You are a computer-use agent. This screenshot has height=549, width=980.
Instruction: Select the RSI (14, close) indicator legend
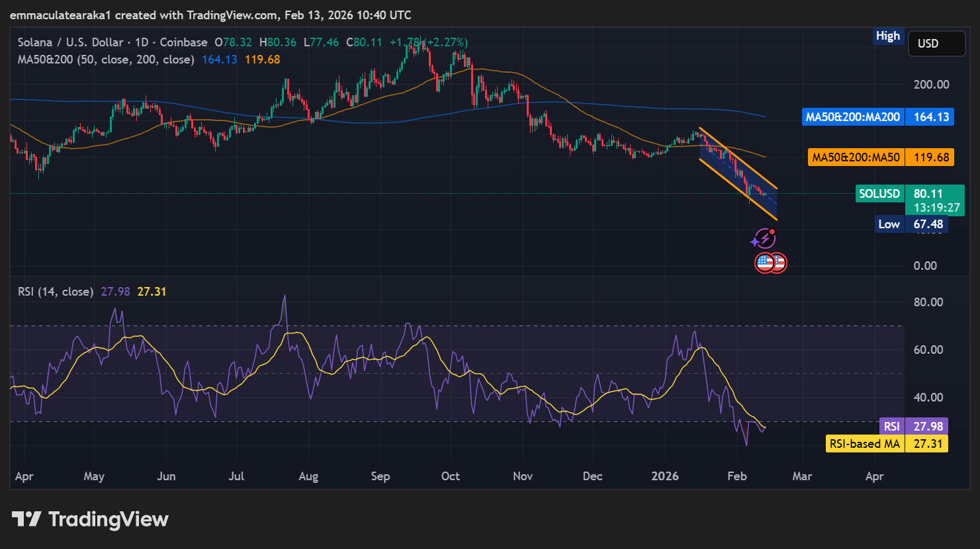(56, 292)
